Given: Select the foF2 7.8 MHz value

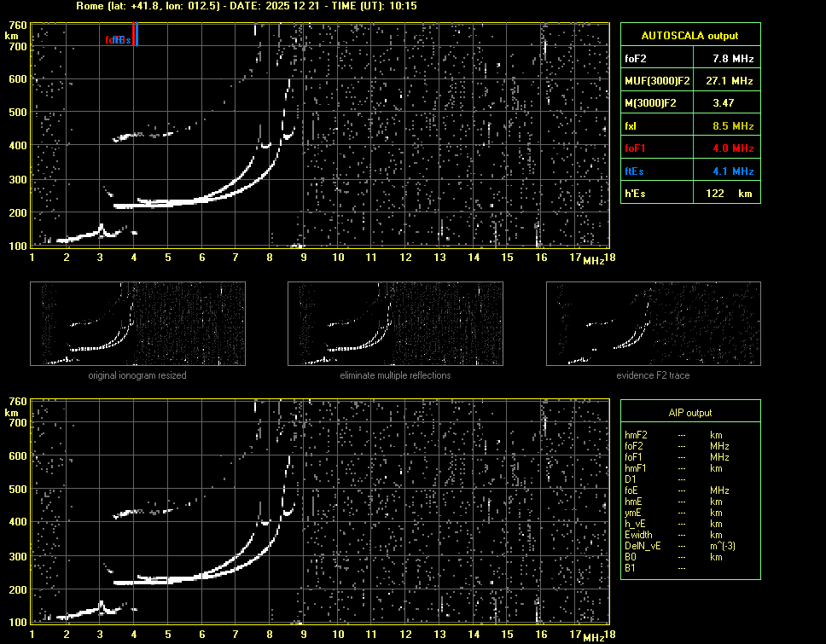Looking at the screenshot, I should point(732,59).
